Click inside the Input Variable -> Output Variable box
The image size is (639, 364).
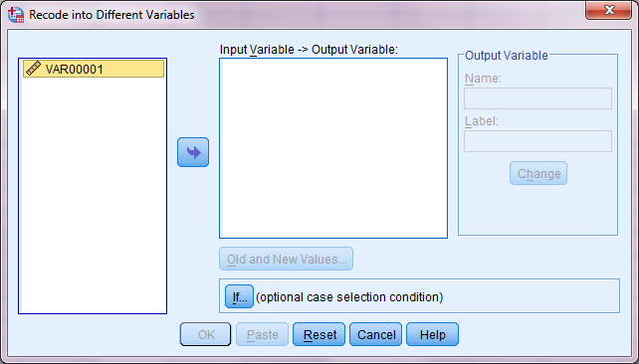click(333, 148)
